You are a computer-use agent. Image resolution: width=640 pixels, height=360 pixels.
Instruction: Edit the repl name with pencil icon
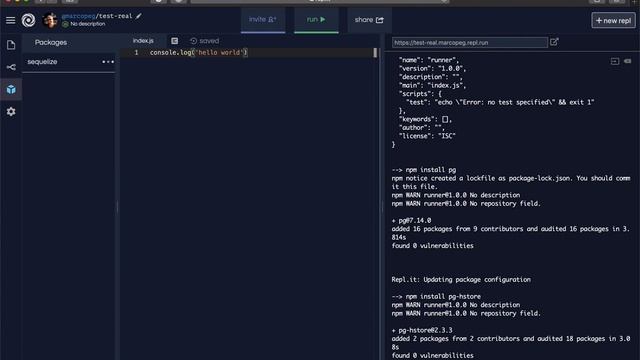tap(139, 16)
